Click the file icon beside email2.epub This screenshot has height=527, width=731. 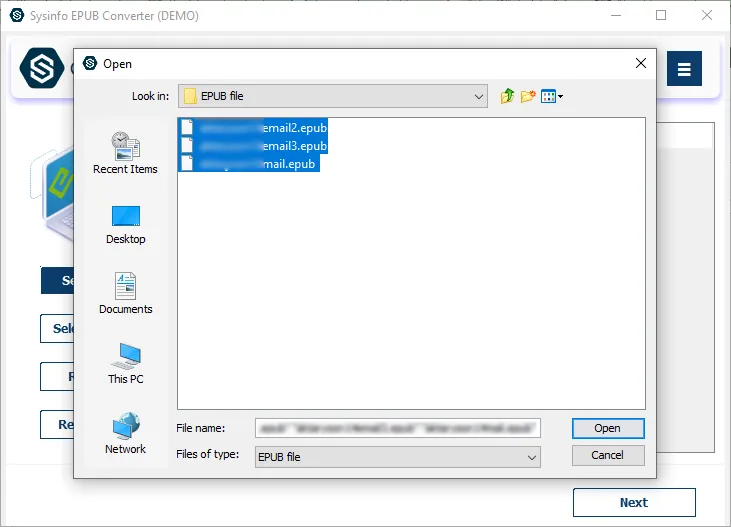[x=187, y=127]
